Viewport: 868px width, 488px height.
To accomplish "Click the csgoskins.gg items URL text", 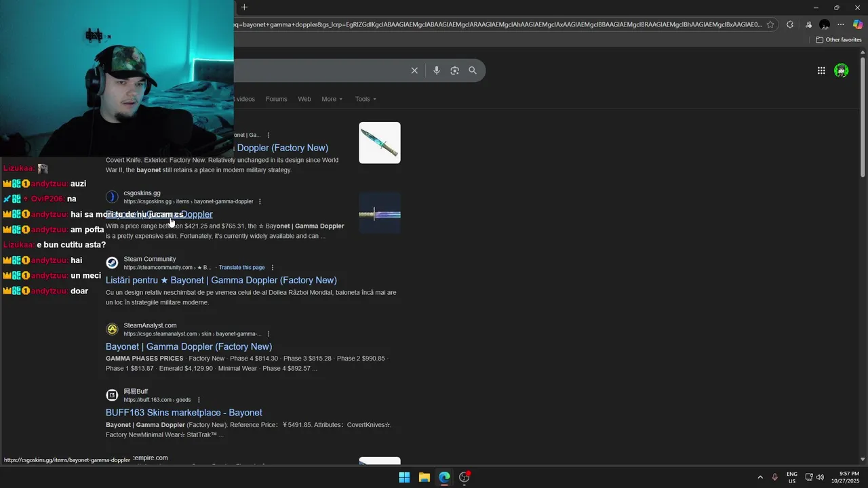I will [x=189, y=201].
